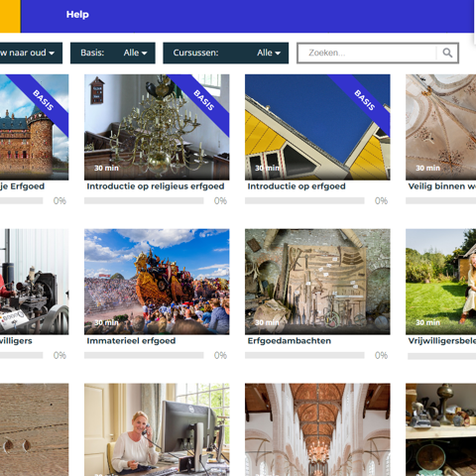
Task: Click the BASIS ribbon on the chandelier course
Action: coord(203,100)
